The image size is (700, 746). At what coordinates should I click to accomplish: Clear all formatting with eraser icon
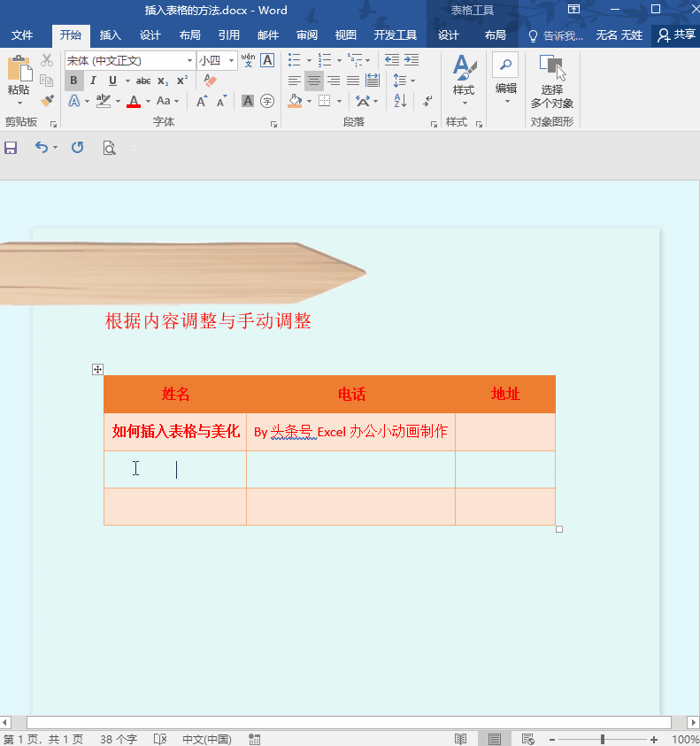(x=210, y=81)
